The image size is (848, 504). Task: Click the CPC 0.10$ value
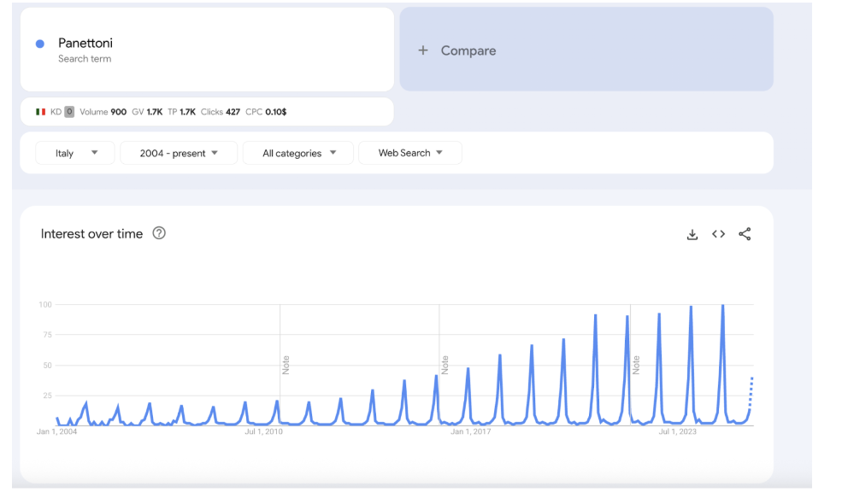[267, 112]
